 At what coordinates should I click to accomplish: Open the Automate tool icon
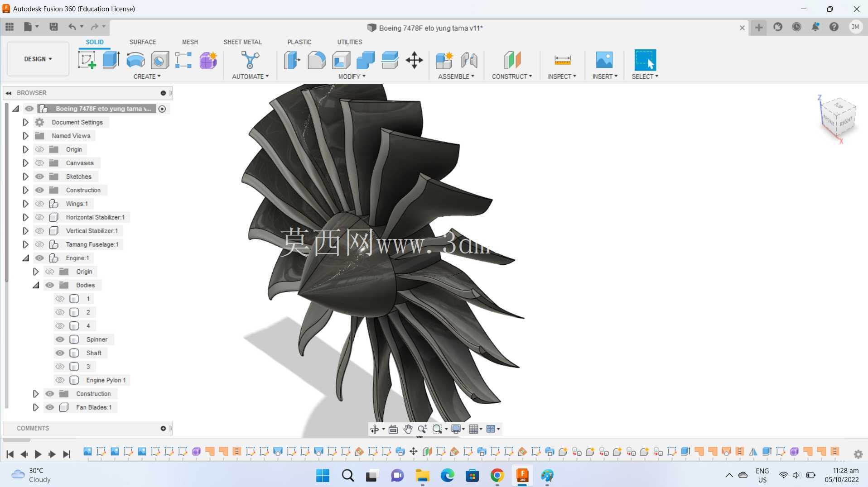(250, 60)
